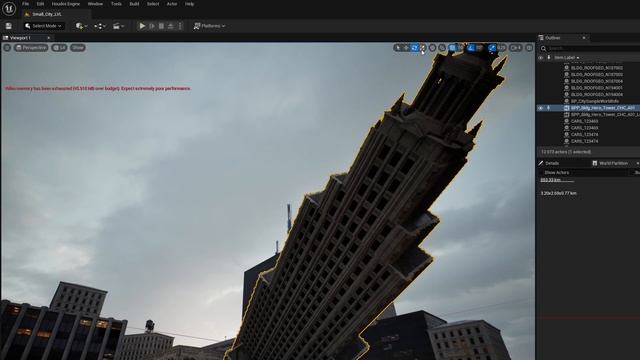Open the Lit view mode dropdown
Screen dimensions: 640x360
click(60, 48)
